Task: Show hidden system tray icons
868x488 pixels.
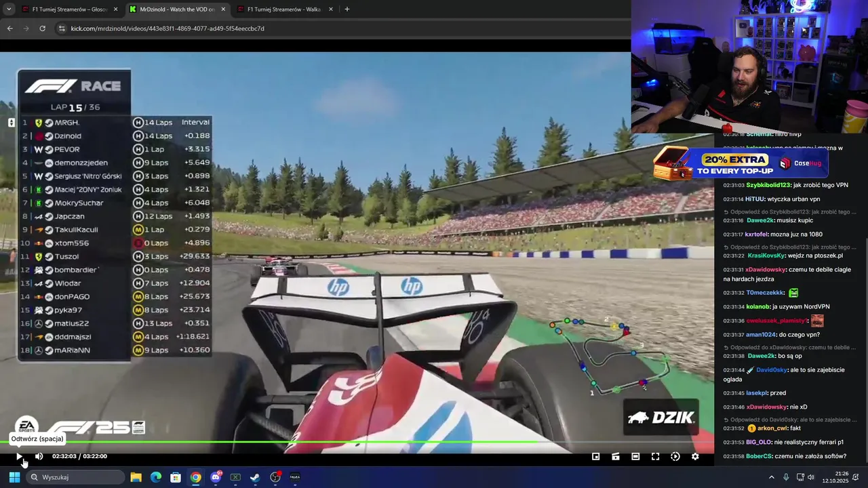Action: [771, 477]
